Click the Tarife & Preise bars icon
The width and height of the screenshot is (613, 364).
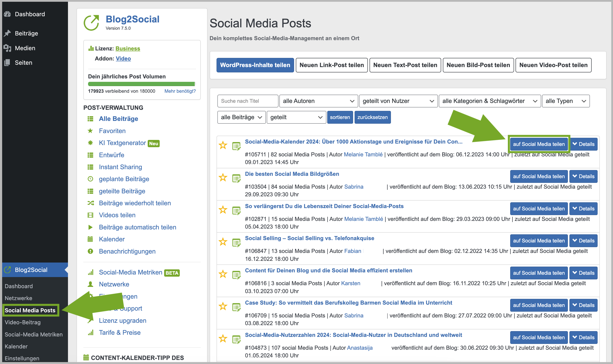pos(91,333)
